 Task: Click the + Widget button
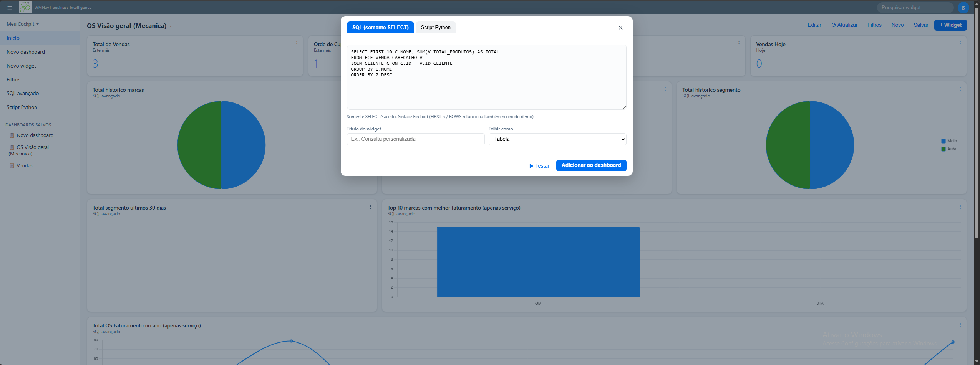click(950, 25)
